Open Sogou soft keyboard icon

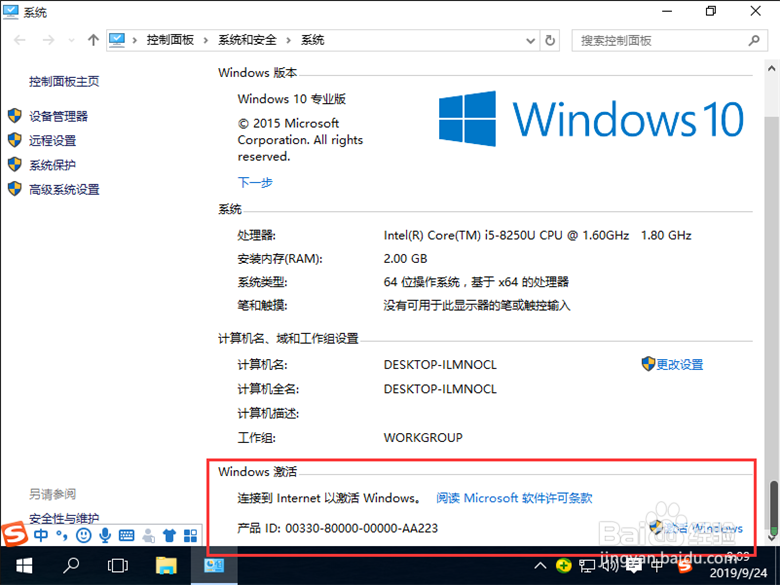pyautogui.click(x=126, y=535)
